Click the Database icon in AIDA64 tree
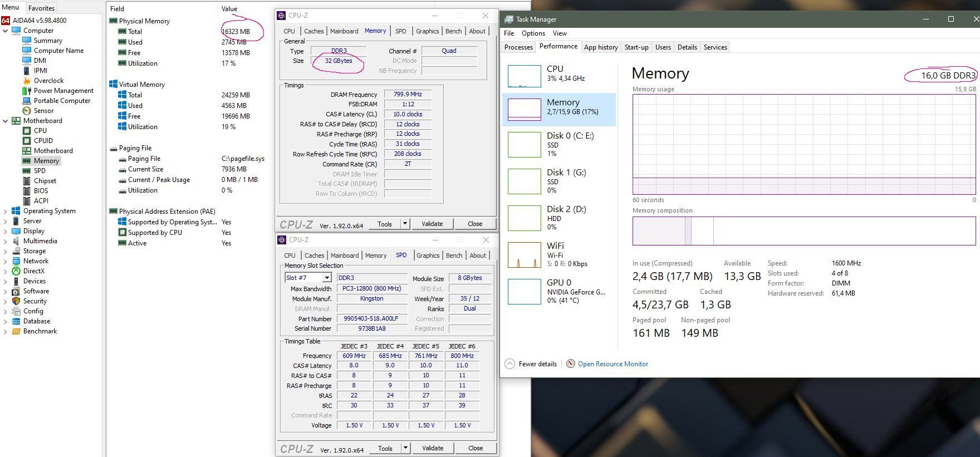The height and width of the screenshot is (457, 980). (16, 321)
